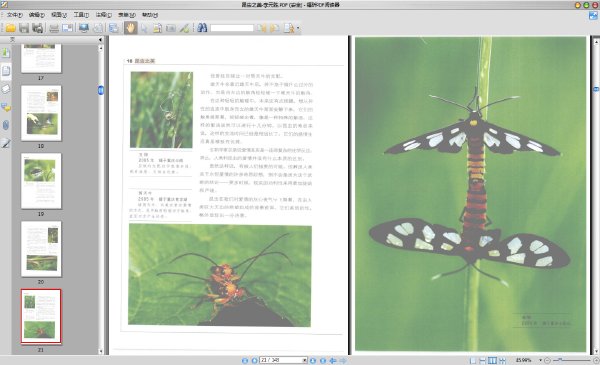Open the fifth menu bar item
600x365 pixels.
point(103,15)
